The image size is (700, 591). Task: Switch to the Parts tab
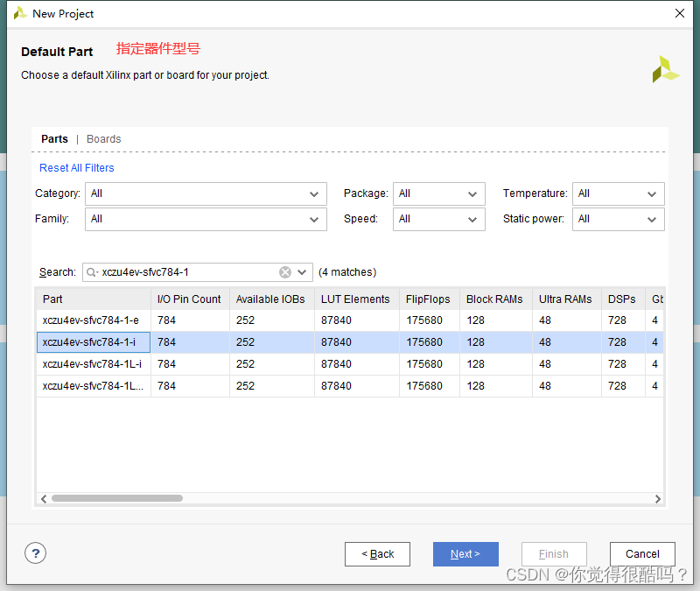54,139
